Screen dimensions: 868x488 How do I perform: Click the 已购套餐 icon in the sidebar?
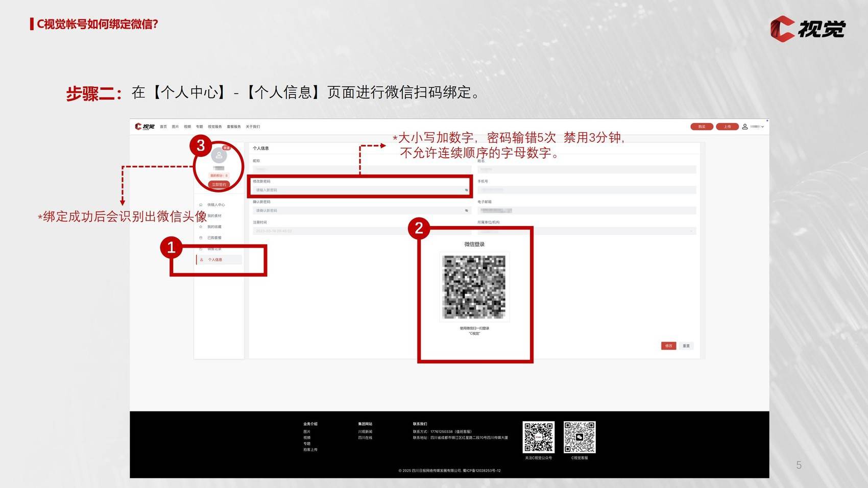click(x=201, y=238)
